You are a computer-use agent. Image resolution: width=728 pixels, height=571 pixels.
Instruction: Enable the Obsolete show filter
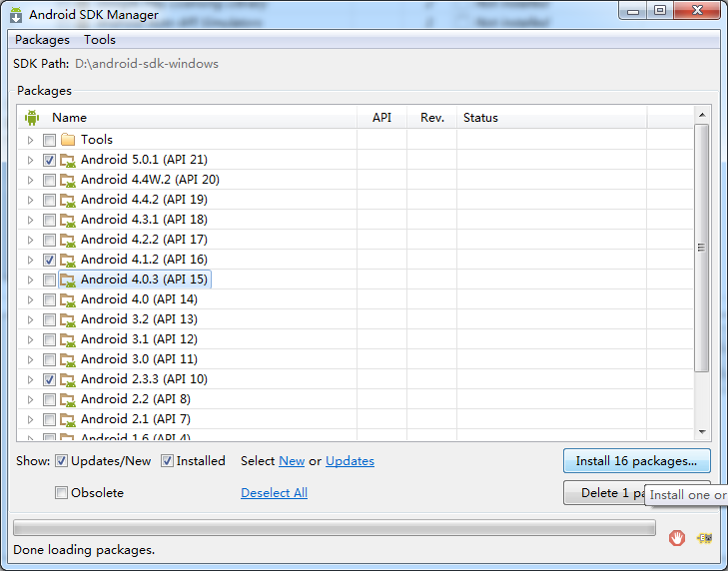pos(61,492)
